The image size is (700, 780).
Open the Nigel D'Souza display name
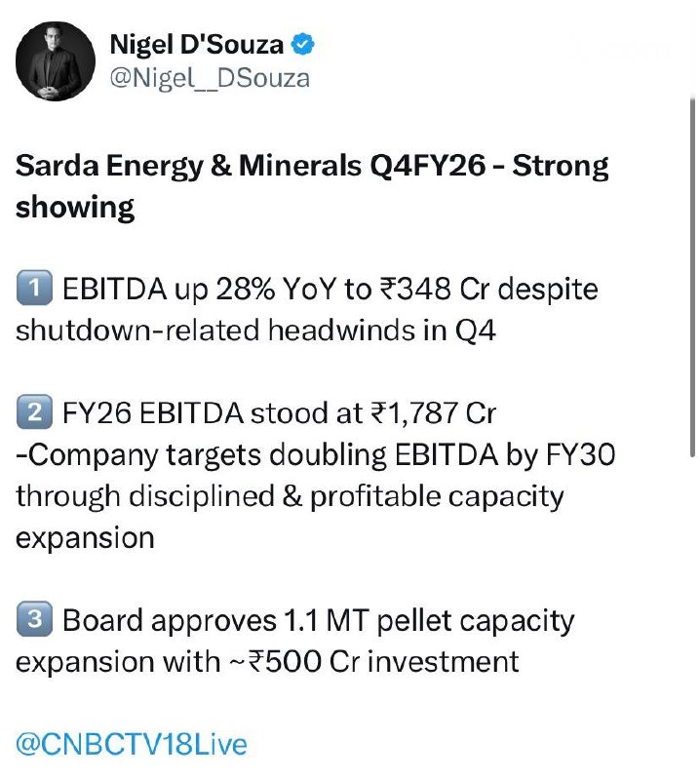pyautogui.click(x=197, y=44)
